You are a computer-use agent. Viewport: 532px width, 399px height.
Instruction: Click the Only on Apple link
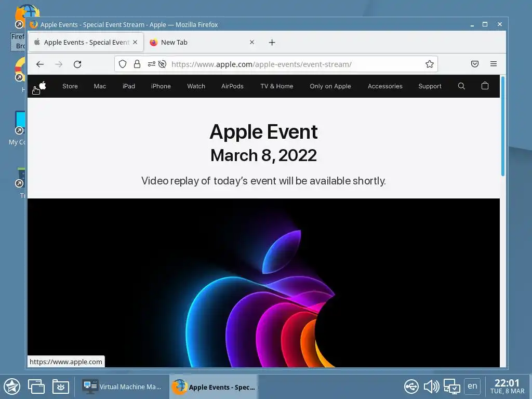(x=330, y=86)
